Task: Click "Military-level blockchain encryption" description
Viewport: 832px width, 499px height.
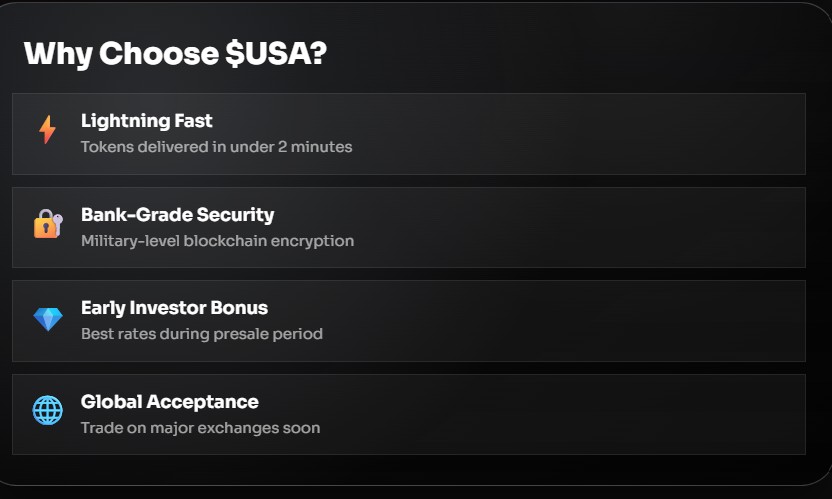Action: tap(217, 241)
